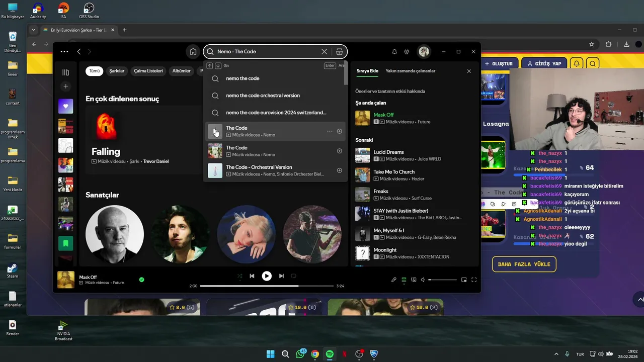Open Chrome tab search dropdown arrow
The image size is (644, 362).
tap(34, 30)
